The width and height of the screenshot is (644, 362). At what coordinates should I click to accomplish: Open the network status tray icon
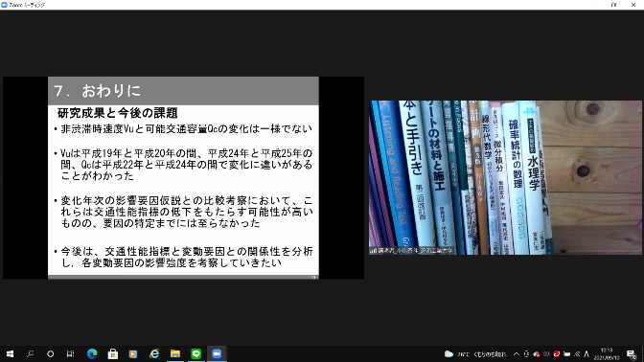pyautogui.click(x=577, y=353)
